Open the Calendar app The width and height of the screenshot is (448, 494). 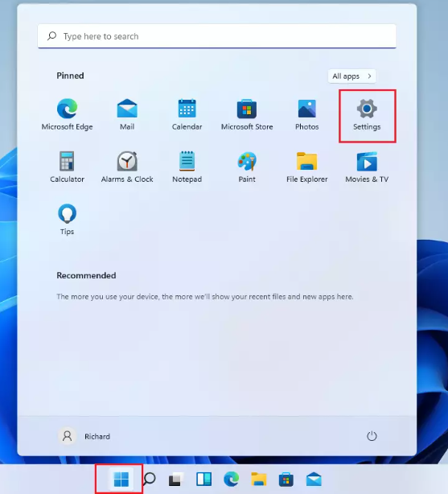[x=187, y=115]
